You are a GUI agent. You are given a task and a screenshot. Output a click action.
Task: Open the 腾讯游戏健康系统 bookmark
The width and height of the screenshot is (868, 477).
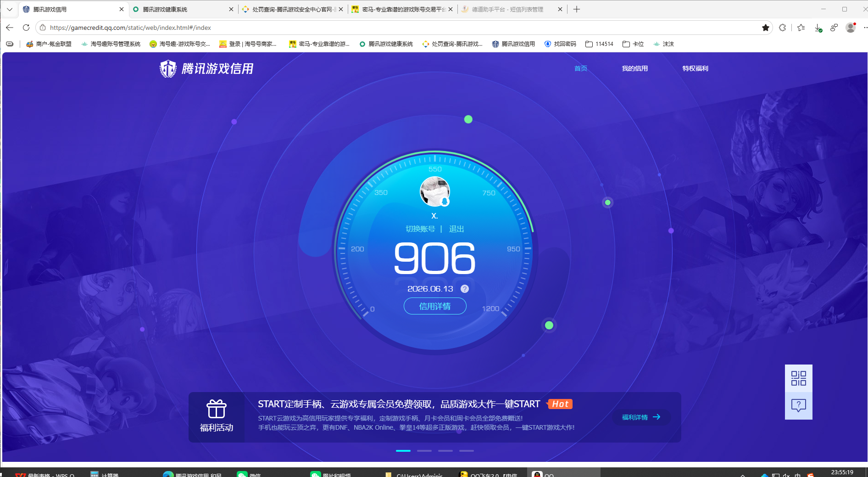click(x=386, y=44)
